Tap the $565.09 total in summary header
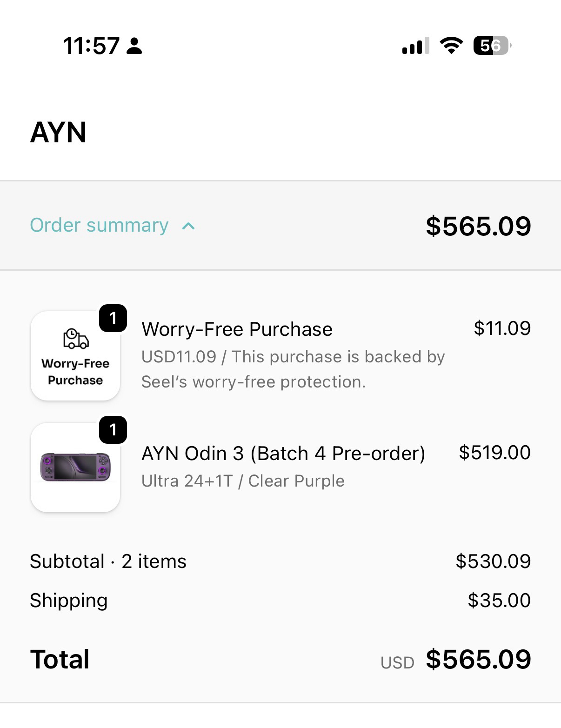 [478, 227]
